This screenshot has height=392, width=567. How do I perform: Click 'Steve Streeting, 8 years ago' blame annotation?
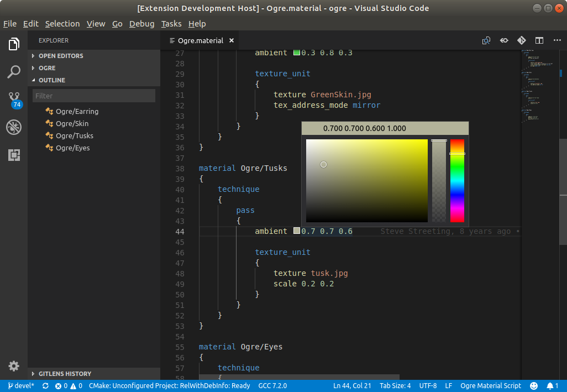tap(445, 232)
